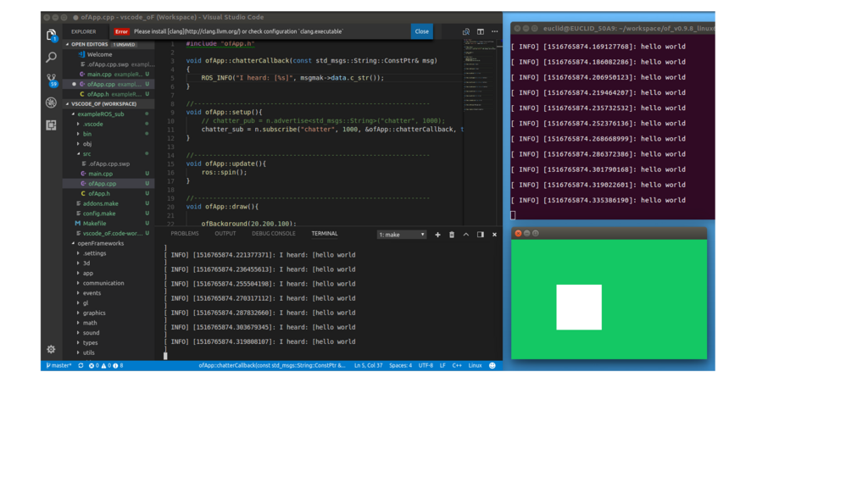The width and height of the screenshot is (868, 488).
Task: Open the Search view
Action: coord(50,58)
